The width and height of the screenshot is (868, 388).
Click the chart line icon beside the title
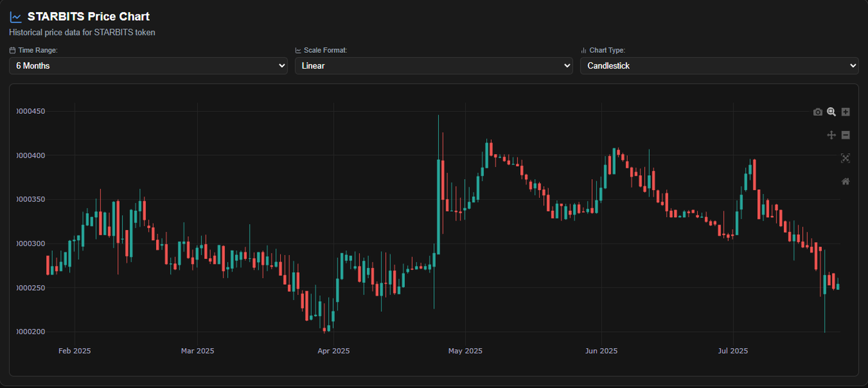coord(16,17)
